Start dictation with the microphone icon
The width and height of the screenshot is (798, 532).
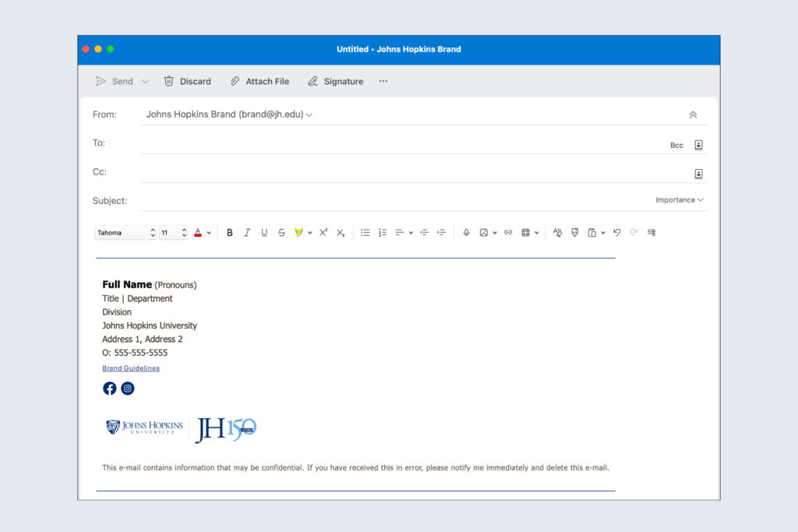point(466,233)
